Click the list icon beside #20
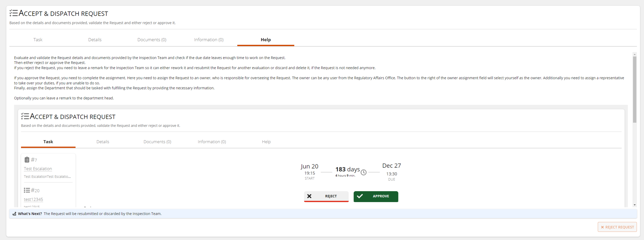The height and width of the screenshot is (240, 644). click(27, 190)
